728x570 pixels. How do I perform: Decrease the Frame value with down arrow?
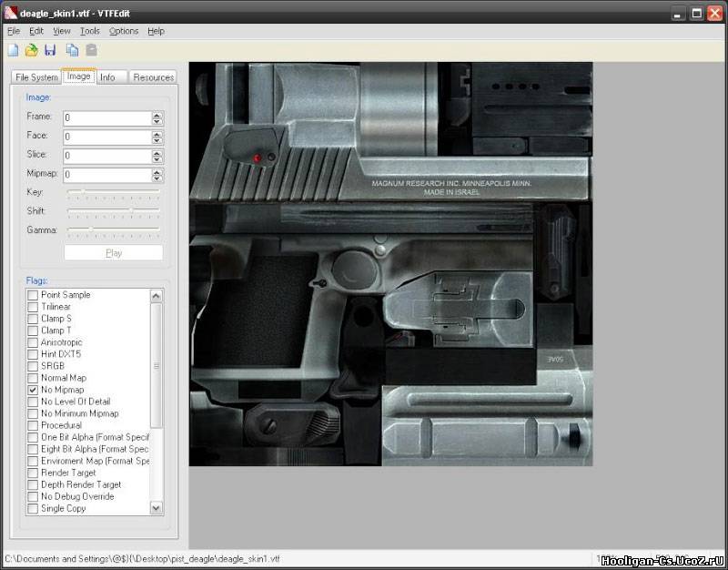[x=157, y=122]
